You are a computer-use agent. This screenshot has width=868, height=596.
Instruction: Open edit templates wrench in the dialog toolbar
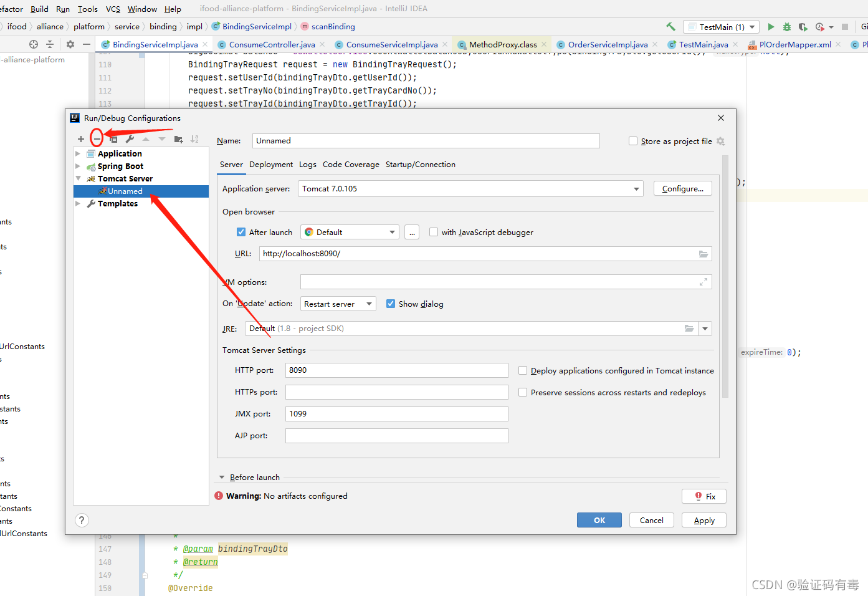130,139
